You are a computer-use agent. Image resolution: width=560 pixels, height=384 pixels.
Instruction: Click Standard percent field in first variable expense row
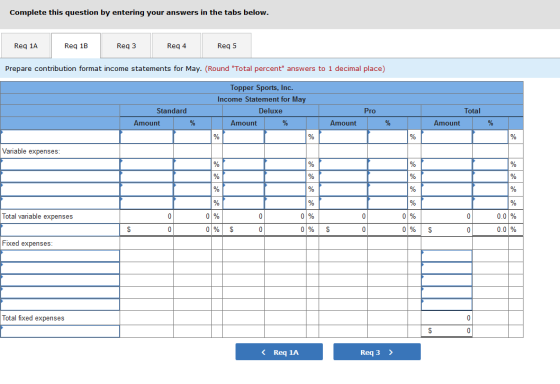click(x=192, y=164)
